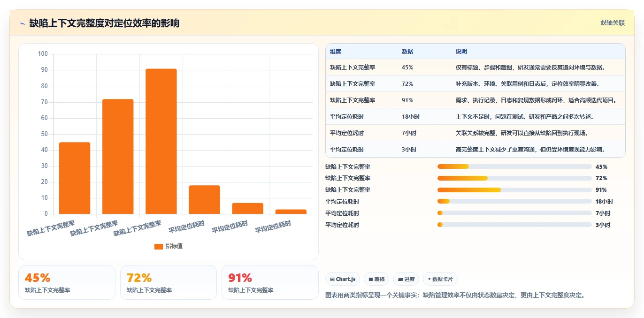Click the 18小时 progress bar

(514, 202)
